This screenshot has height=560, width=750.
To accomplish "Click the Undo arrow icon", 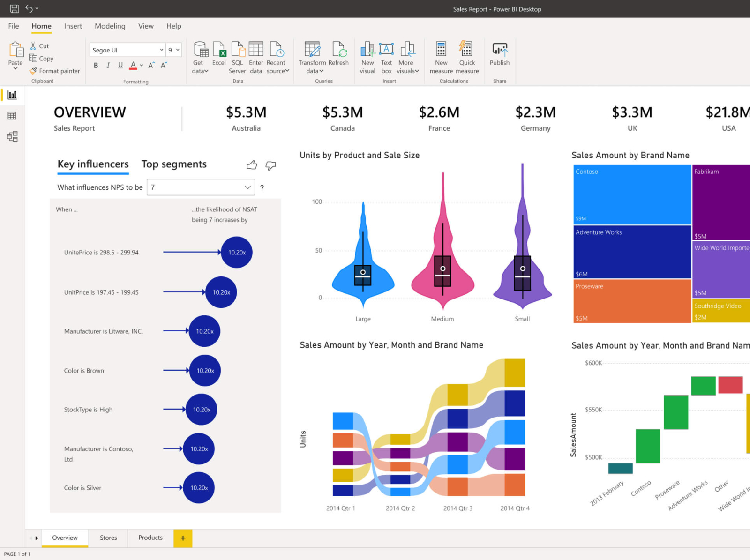I will pos(29,8).
